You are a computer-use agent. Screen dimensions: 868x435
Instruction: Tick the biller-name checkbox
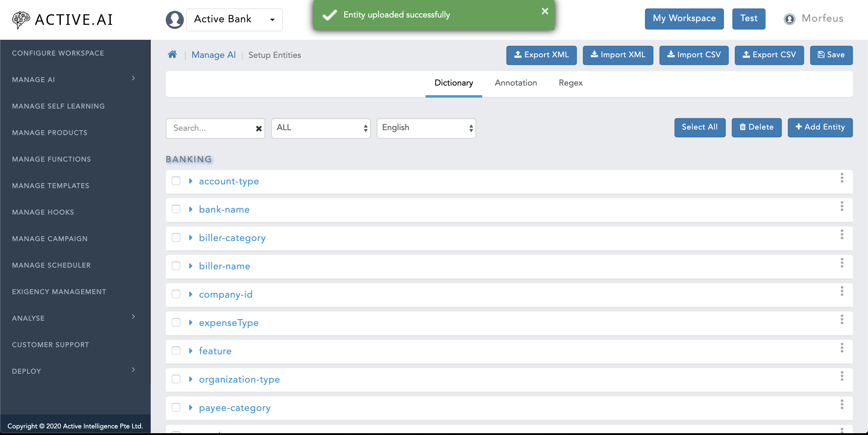(176, 266)
